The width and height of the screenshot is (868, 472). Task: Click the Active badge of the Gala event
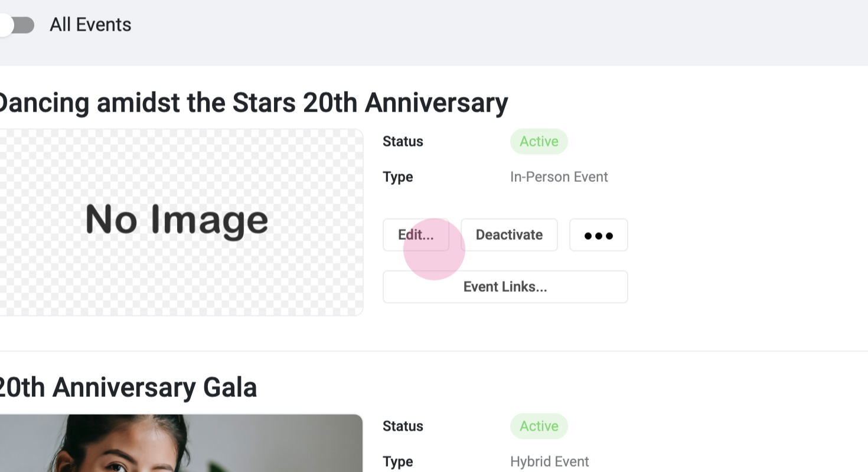pyautogui.click(x=539, y=427)
